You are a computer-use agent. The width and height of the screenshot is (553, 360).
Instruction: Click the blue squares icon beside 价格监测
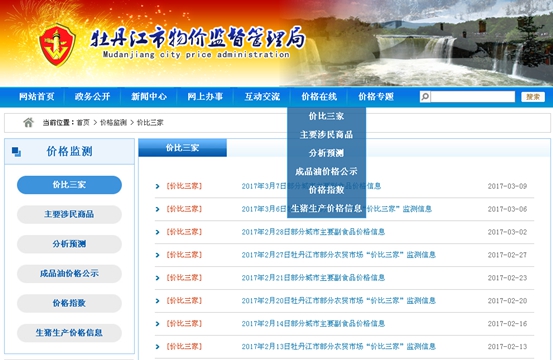pos(16,152)
